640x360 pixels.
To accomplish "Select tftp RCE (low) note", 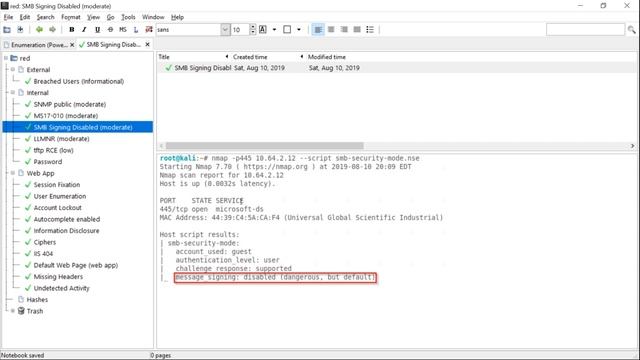I will click(x=53, y=150).
